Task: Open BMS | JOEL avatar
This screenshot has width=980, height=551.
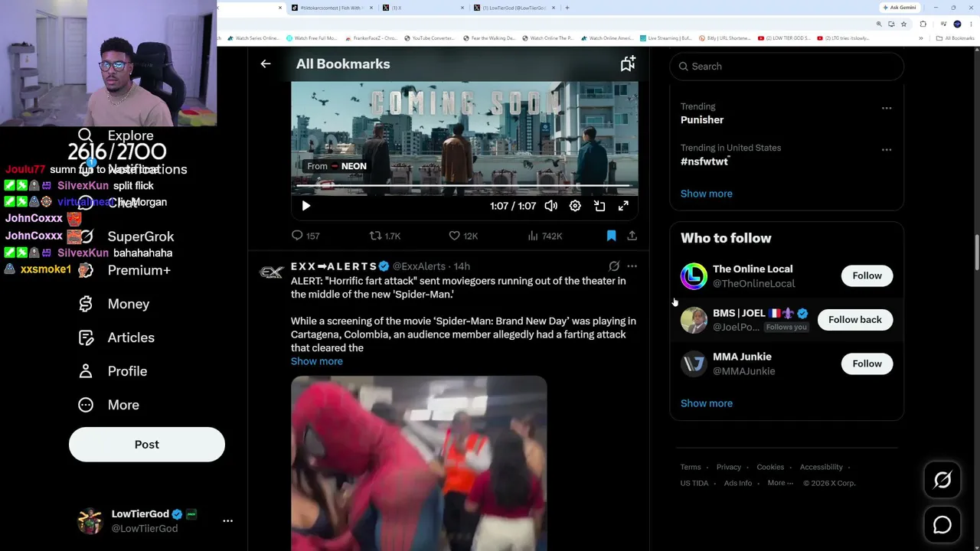Action: (694, 320)
